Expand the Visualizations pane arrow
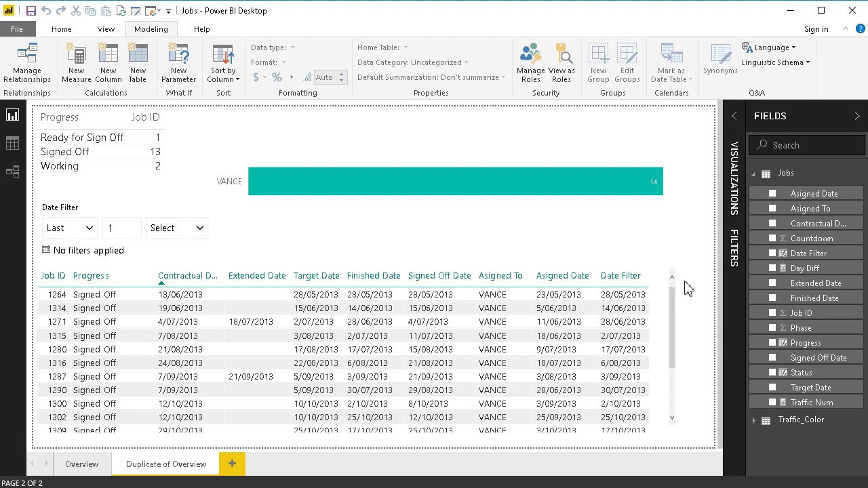The image size is (868, 488). (x=734, y=116)
